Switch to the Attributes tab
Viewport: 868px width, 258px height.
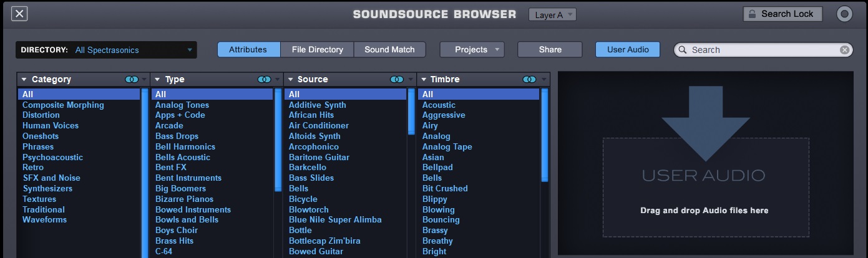click(248, 49)
